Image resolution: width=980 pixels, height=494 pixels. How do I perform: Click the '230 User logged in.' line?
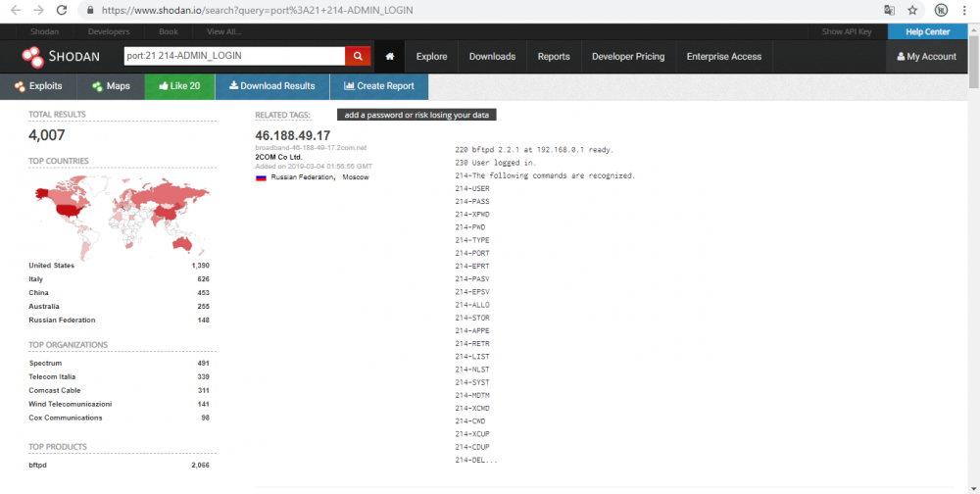coord(496,163)
